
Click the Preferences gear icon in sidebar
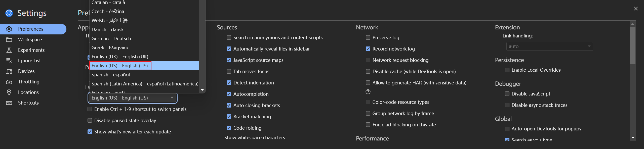point(9,29)
